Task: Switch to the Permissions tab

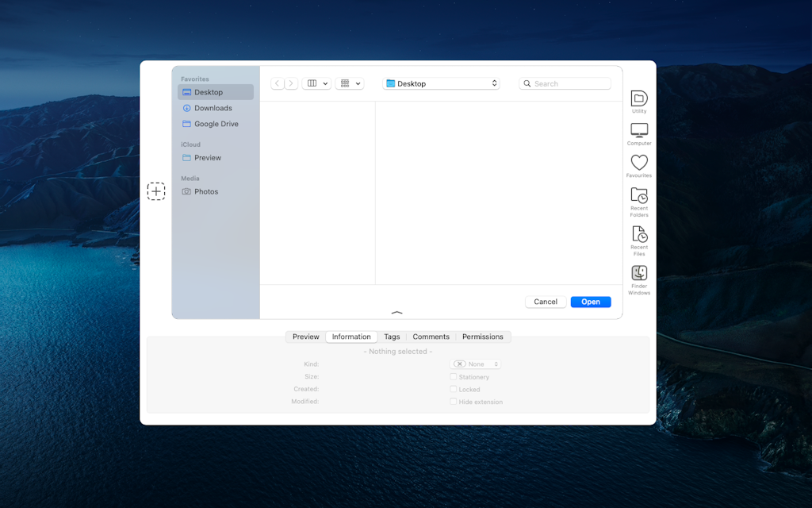Action: pyautogui.click(x=483, y=337)
